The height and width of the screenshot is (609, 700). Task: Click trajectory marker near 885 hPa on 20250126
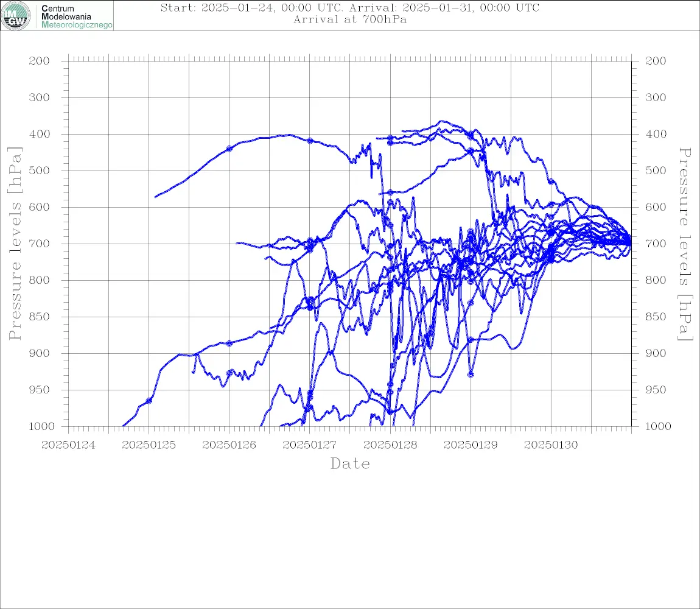(x=229, y=343)
